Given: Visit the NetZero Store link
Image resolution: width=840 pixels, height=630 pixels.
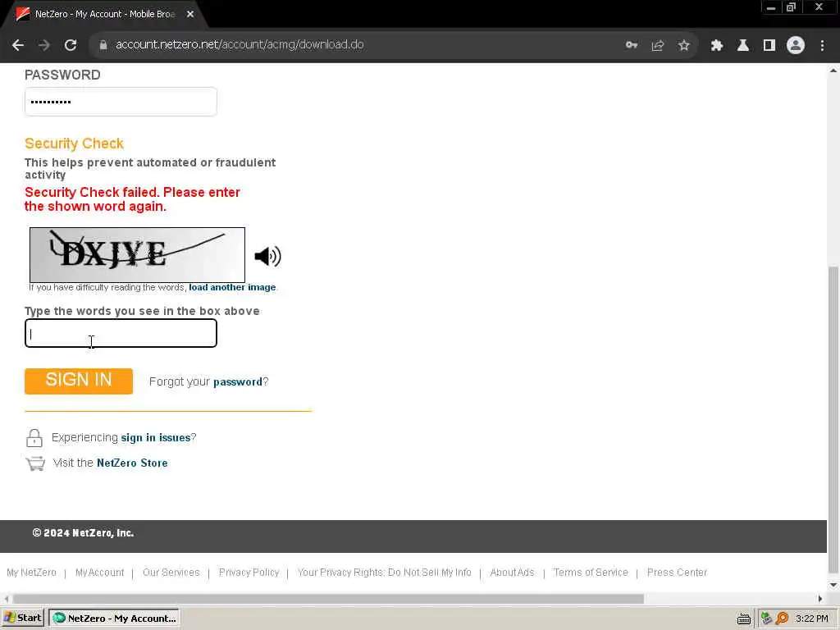Looking at the screenshot, I should pos(132,463).
